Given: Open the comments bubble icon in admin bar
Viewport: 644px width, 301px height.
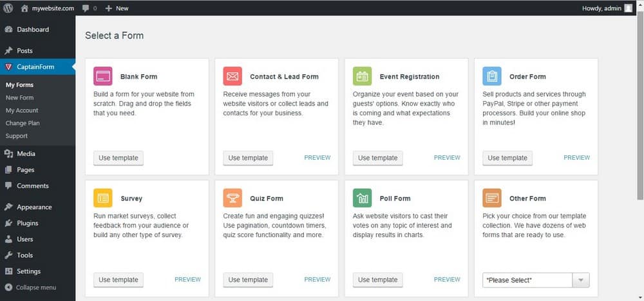Looking at the screenshot, I should tap(86, 8).
